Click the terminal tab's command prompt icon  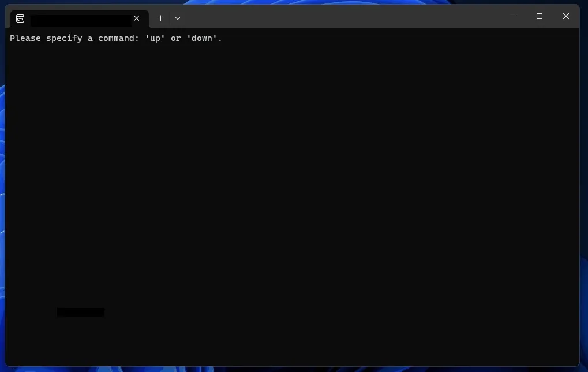coord(20,18)
